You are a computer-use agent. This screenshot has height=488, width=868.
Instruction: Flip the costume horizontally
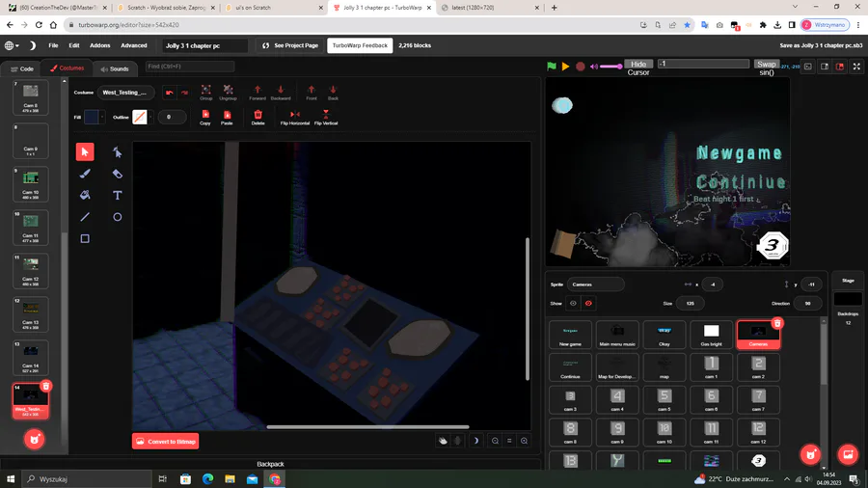coord(295,118)
